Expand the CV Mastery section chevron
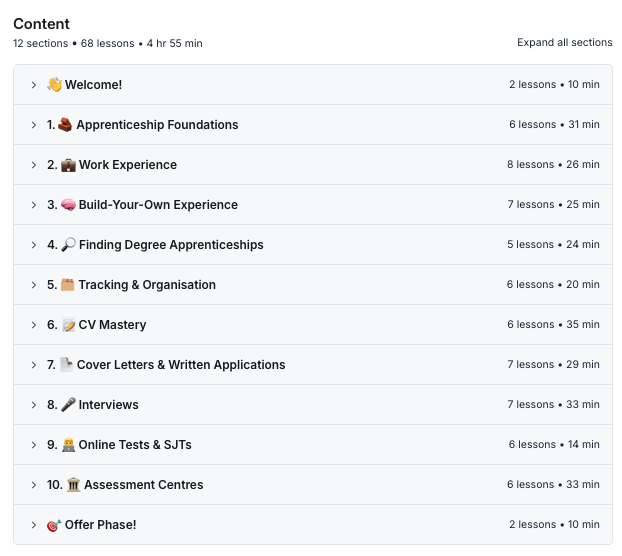The width and height of the screenshot is (622, 556). 33,325
